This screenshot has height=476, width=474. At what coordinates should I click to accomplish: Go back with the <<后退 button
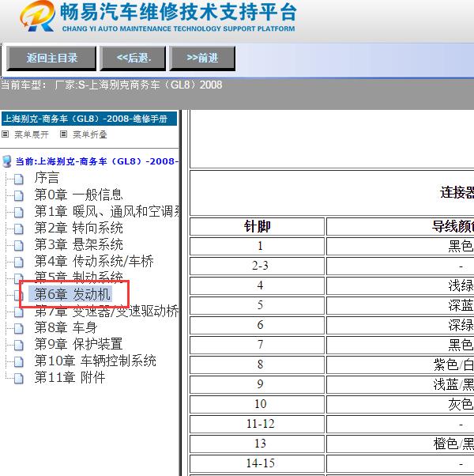tap(133, 59)
